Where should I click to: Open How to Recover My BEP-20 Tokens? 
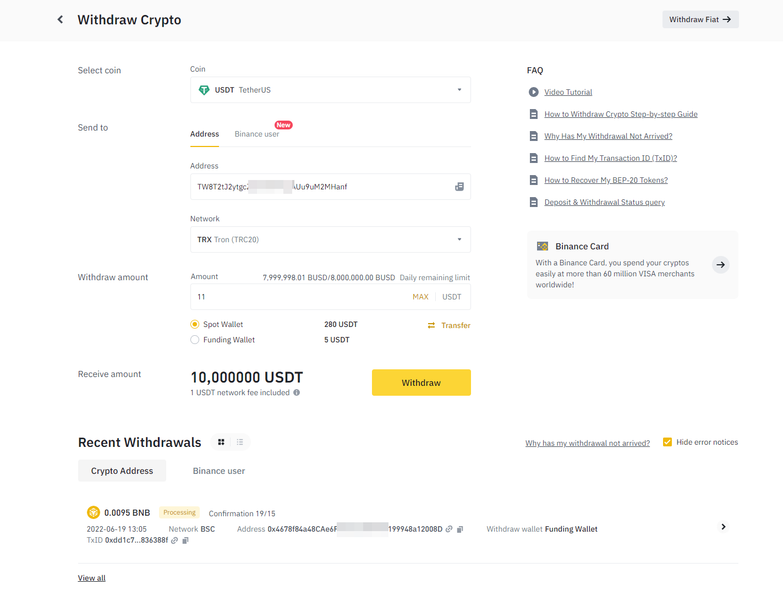606,180
